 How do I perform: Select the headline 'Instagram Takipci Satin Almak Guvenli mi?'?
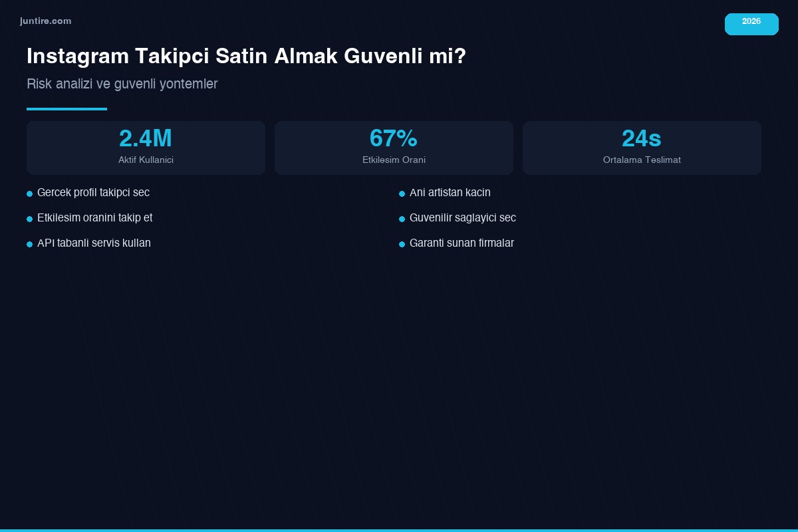[246, 57]
